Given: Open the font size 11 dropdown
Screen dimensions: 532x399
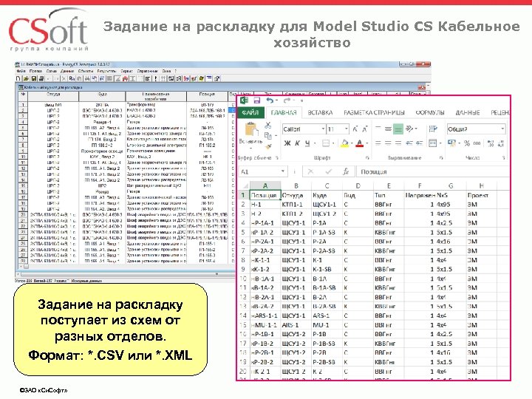Looking at the screenshot, I should coord(346,129).
